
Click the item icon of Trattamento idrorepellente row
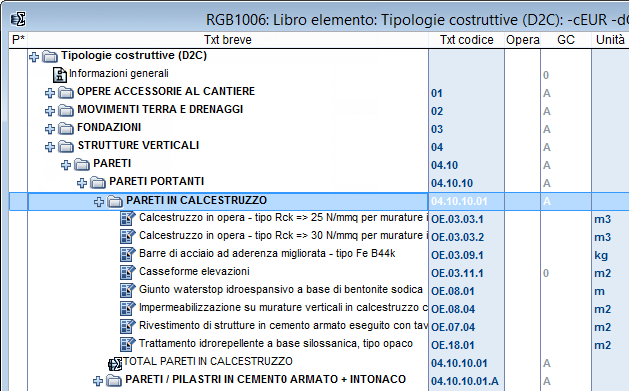coord(128,345)
